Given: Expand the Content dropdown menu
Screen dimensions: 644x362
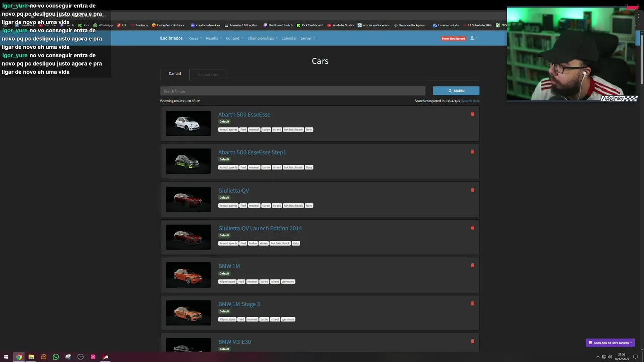Looking at the screenshot, I should (234, 38).
